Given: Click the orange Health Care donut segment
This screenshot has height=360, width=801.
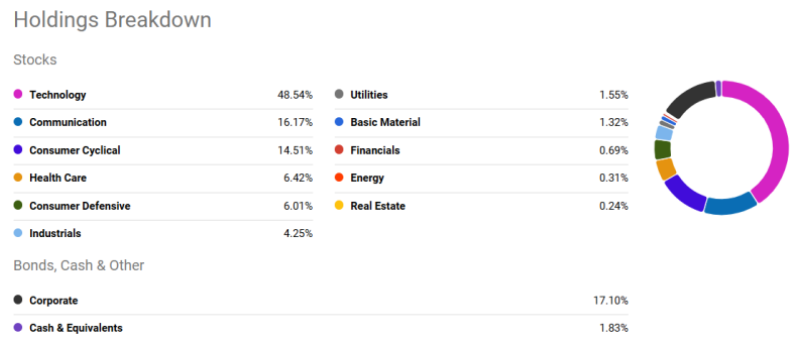Looking at the screenshot, I should (666, 169).
